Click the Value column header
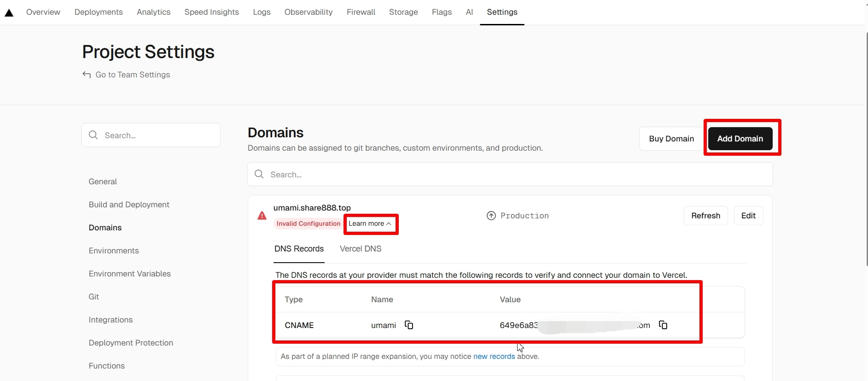 pyautogui.click(x=510, y=299)
